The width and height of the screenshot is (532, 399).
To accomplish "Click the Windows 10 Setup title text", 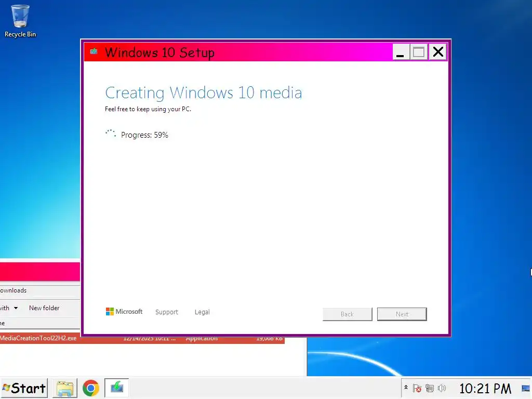I will tap(159, 52).
